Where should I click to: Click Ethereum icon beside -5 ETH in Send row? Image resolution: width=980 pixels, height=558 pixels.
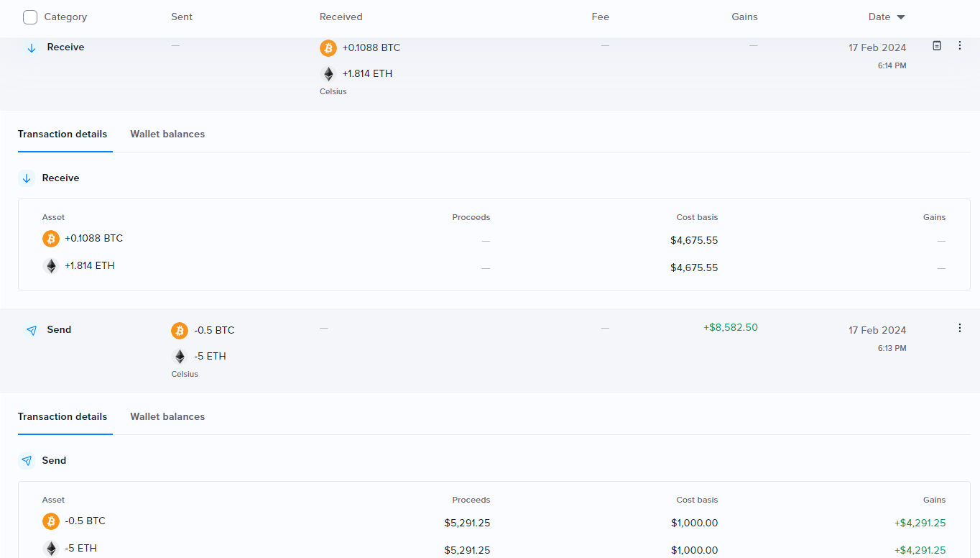pos(180,356)
